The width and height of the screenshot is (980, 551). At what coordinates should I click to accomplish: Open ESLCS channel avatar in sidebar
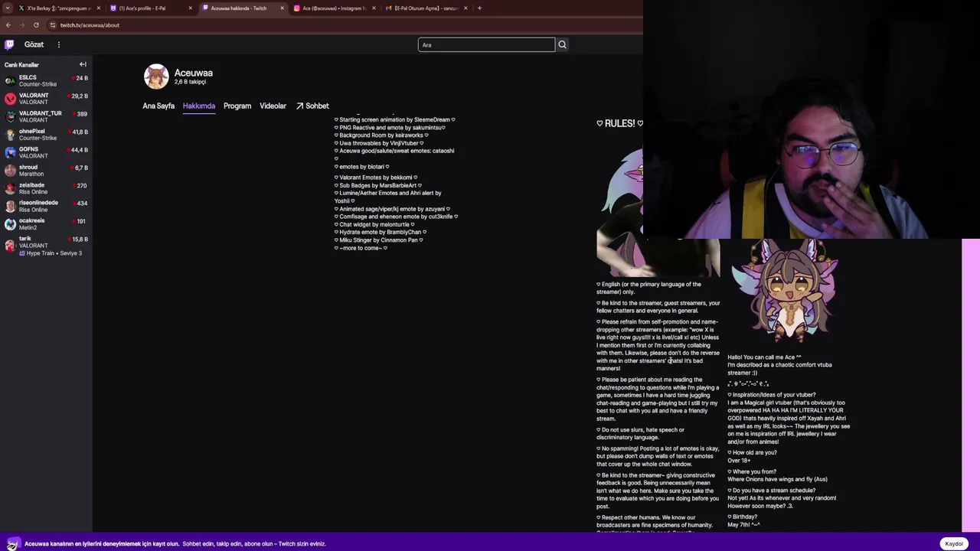10,80
